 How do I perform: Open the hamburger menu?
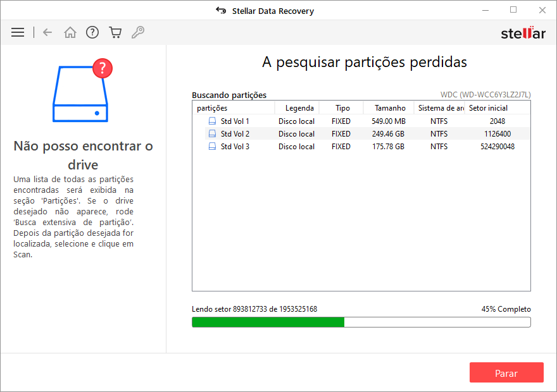(x=18, y=33)
